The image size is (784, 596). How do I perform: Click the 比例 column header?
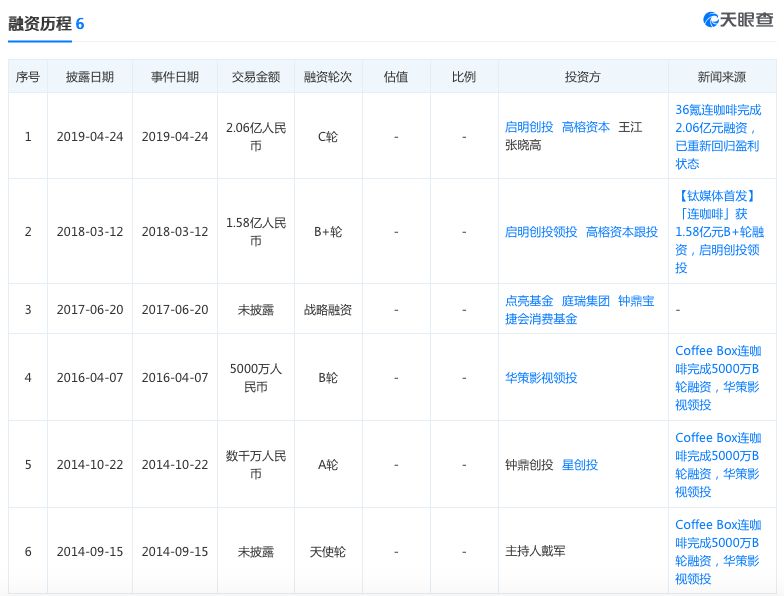[x=464, y=77]
